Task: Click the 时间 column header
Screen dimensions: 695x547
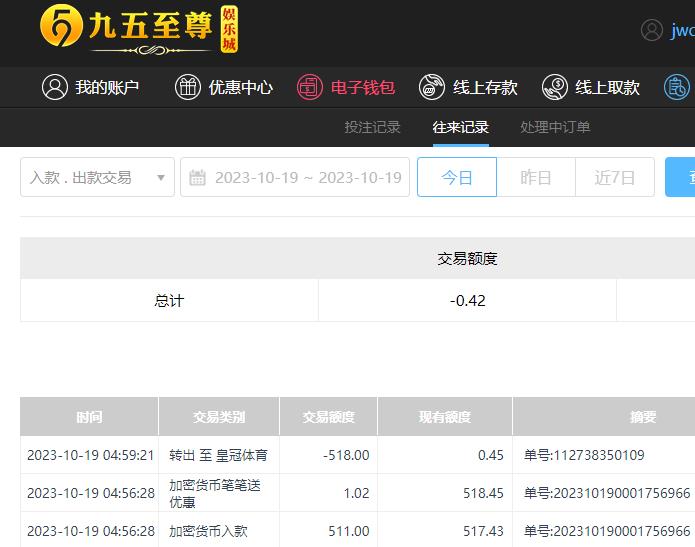Action: point(89,417)
